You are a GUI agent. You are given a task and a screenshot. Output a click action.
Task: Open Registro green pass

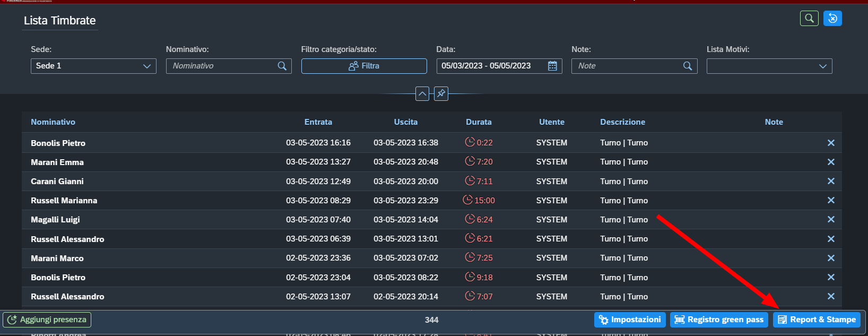[719, 320]
